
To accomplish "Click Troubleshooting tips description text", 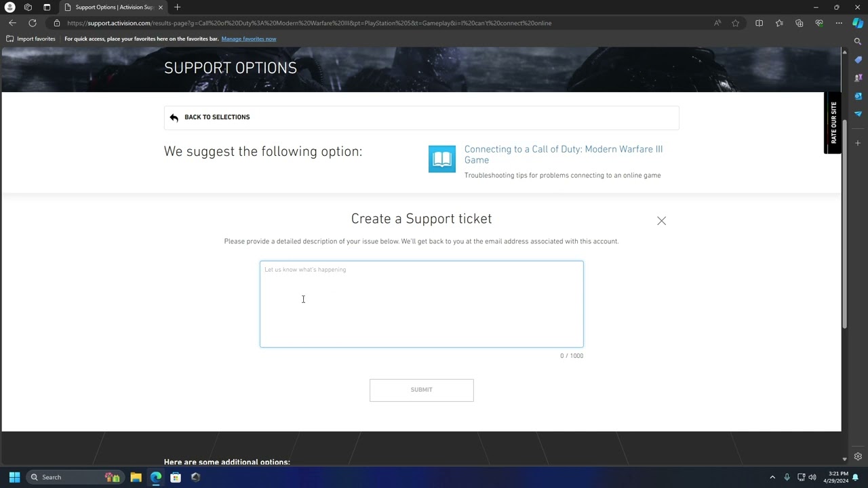I will click(x=562, y=176).
